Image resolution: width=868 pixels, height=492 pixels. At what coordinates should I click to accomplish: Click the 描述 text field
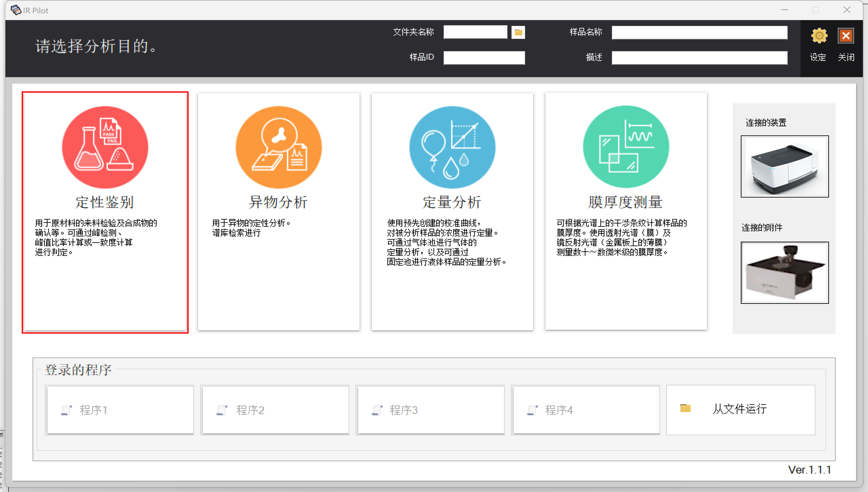coord(700,58)
